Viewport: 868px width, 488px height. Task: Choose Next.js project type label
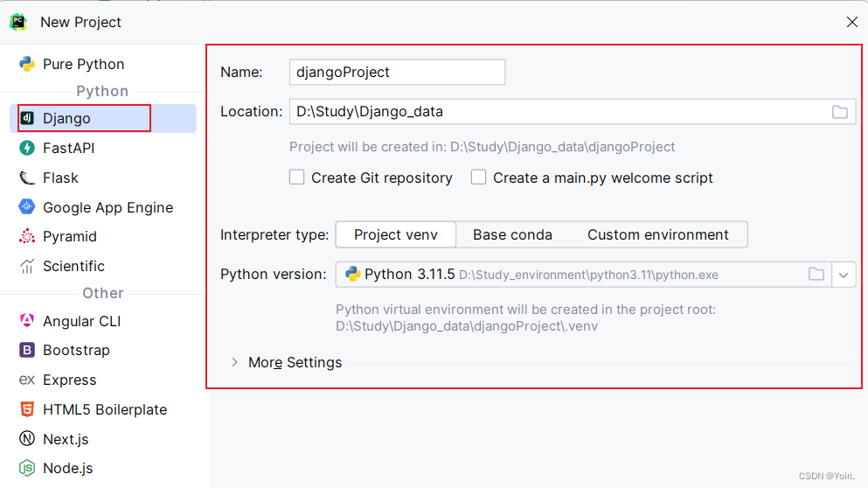click(66, 439)
